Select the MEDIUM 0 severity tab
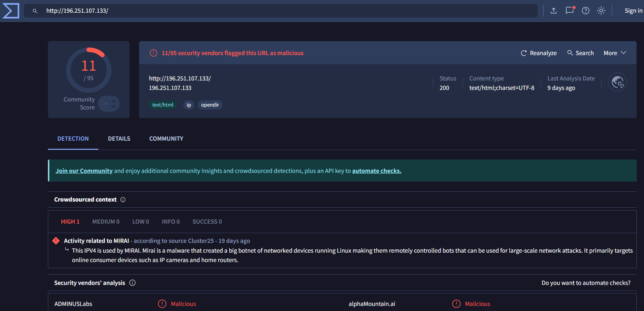644x311 pixels. [x=106, y=221]
